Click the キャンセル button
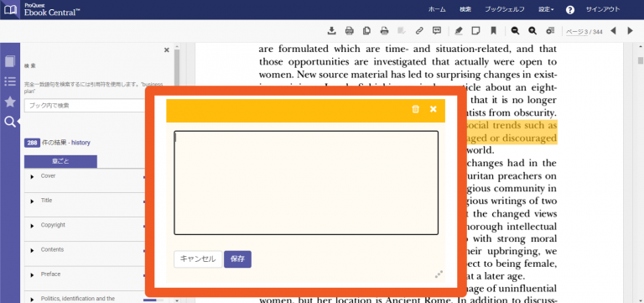This screenshot has width=644, height=303. tap(198, 259)
